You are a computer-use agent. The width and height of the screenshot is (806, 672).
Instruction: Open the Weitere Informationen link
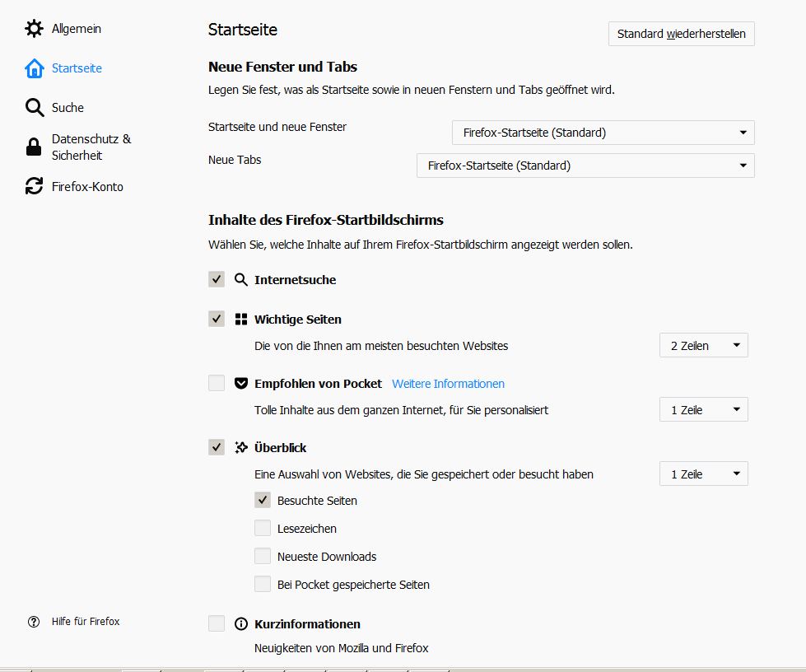[x=448, y=384]
